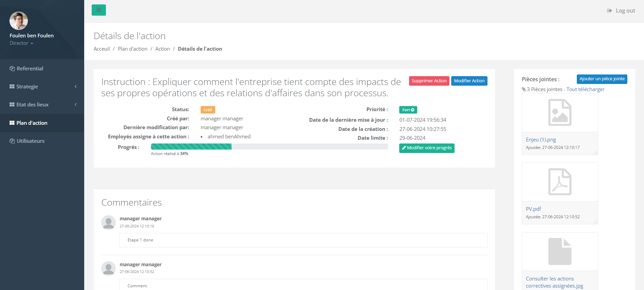Open the PV.pdf file icon

point(559,182)
